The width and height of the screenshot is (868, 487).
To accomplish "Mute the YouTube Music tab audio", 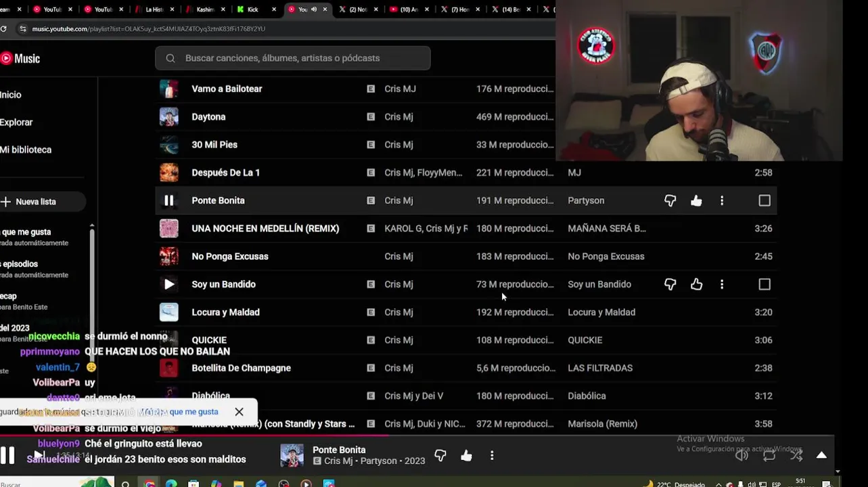I will tap(314, 9).
